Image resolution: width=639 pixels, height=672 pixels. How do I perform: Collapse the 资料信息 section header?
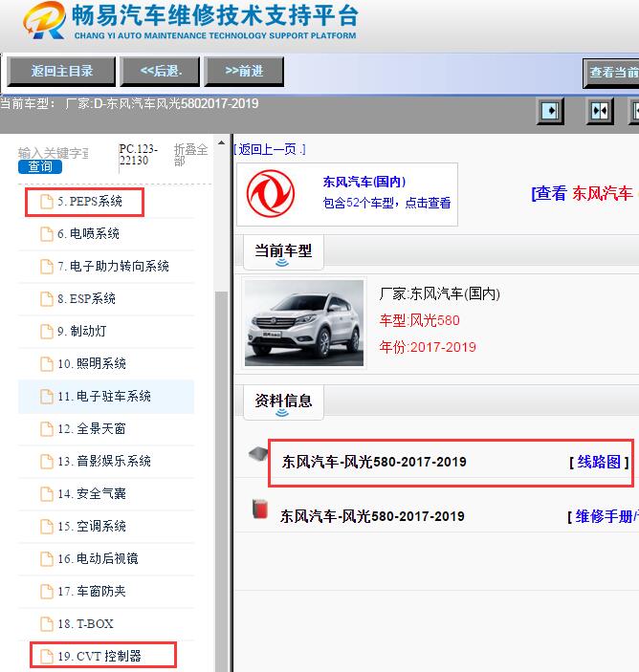pyautogui.click(x=283, y=402)
